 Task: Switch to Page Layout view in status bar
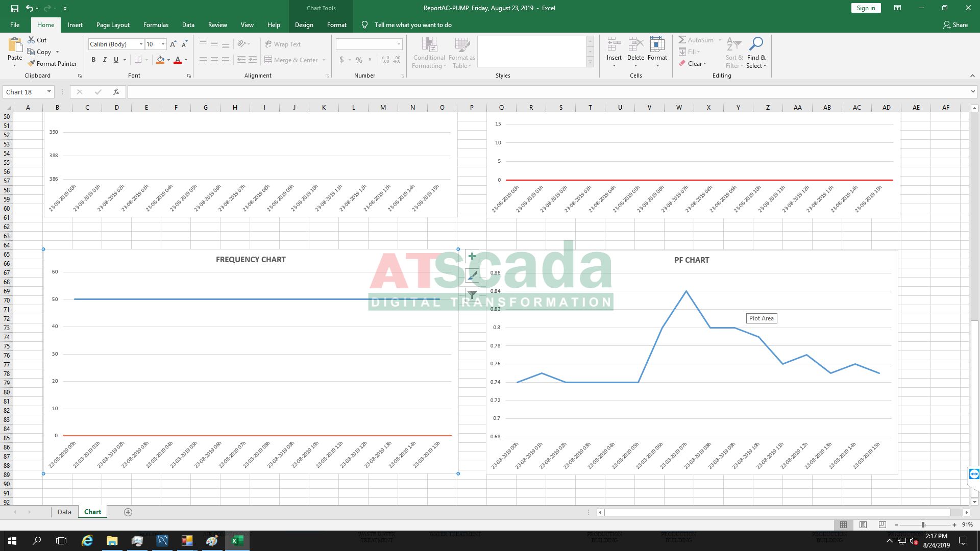(863, 525)
